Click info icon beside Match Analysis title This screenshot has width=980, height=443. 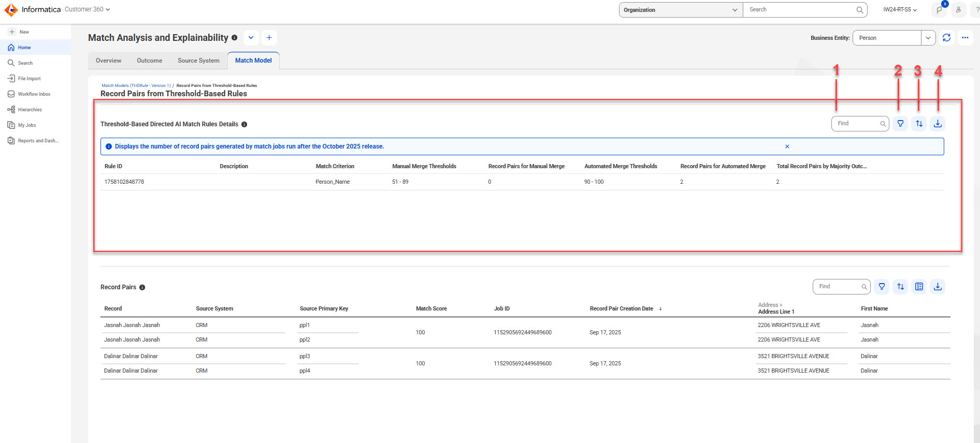click(235, 38)
